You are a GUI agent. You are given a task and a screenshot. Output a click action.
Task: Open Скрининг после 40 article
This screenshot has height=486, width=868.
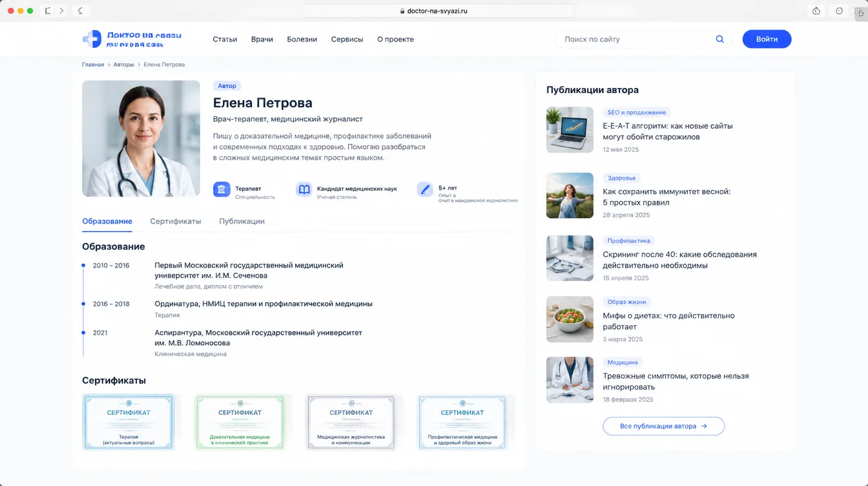679,260
